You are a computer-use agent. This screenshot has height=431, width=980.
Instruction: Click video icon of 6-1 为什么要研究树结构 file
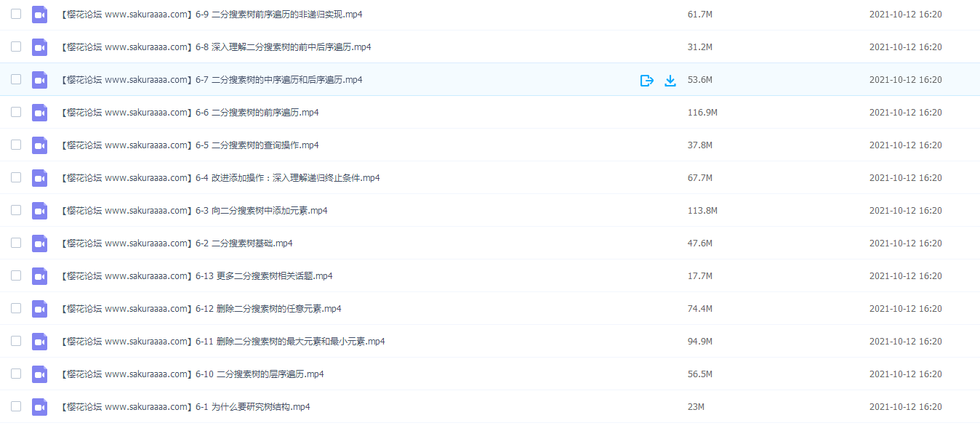(39, 407)
